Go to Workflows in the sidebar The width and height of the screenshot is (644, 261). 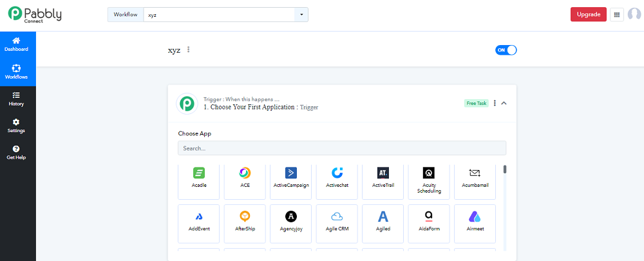pos(17,72)
